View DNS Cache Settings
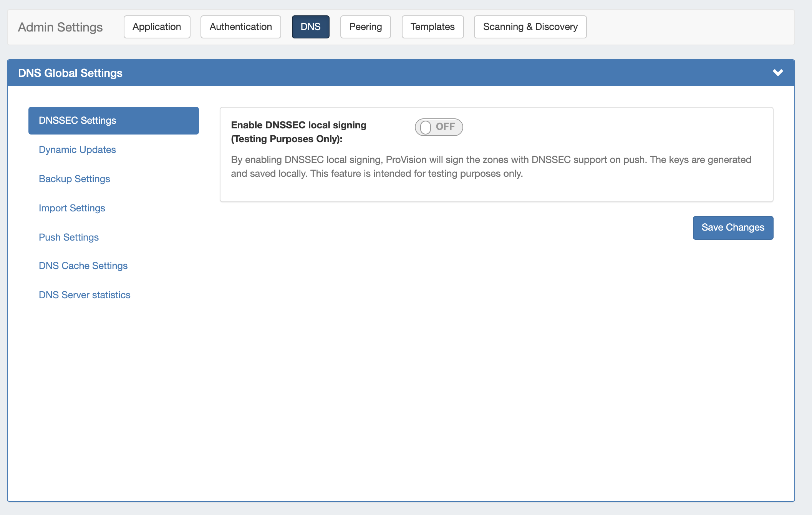The image size is (812, 515). (83, 266)
